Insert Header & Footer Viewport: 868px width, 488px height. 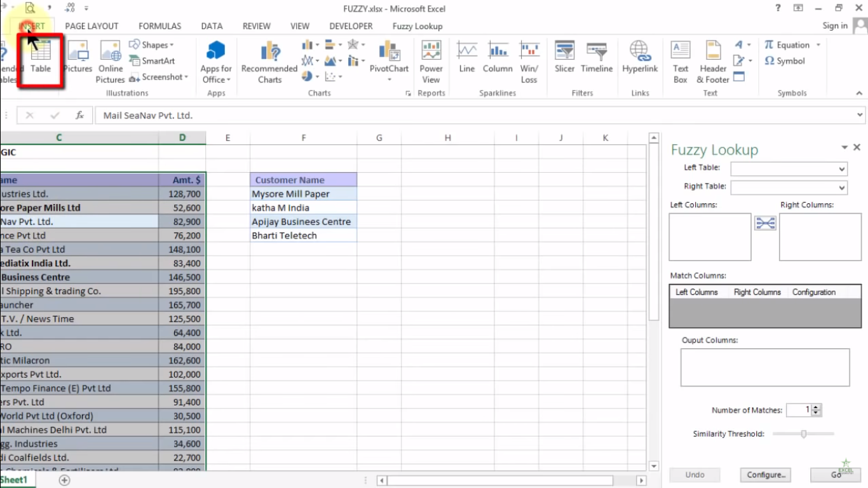click(713, 62)
